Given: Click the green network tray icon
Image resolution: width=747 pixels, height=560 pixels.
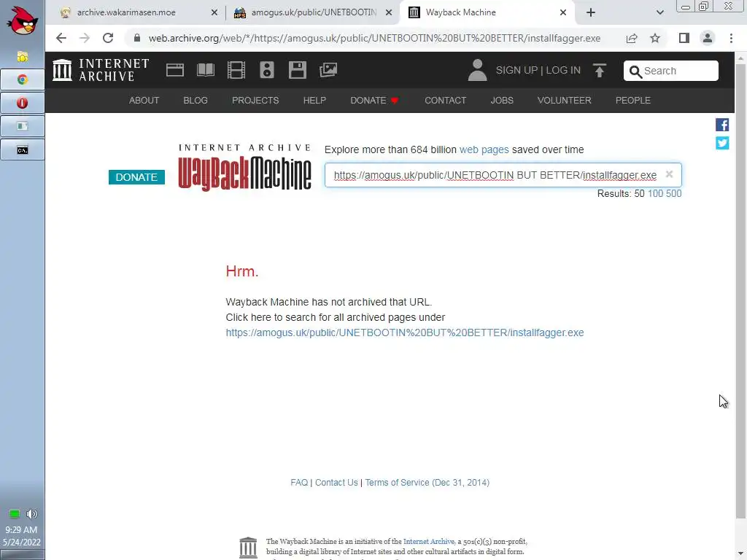Looking at the screenshot, I should (x=15, y=514).
